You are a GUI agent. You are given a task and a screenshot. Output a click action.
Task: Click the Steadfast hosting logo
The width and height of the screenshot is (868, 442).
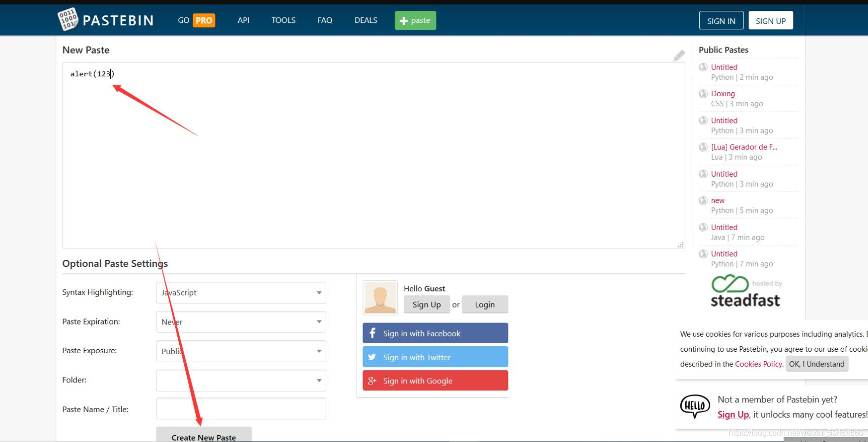click(746, 291)
